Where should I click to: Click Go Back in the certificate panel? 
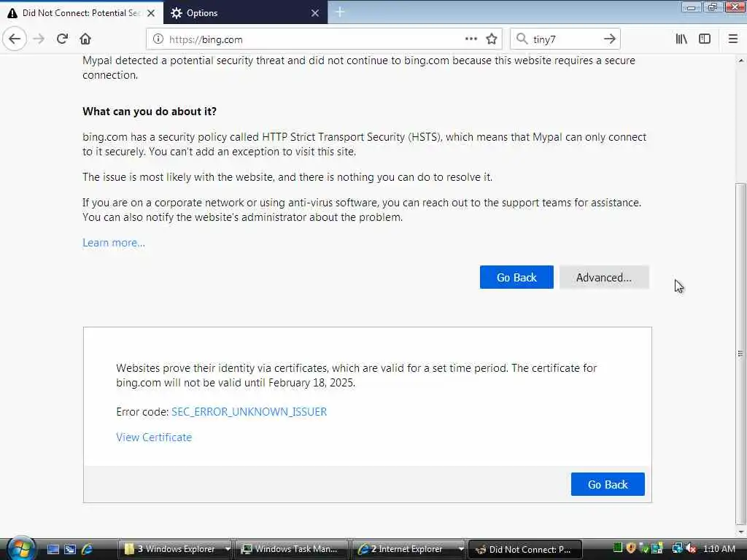pyautogui.click(x=608, y=484)
